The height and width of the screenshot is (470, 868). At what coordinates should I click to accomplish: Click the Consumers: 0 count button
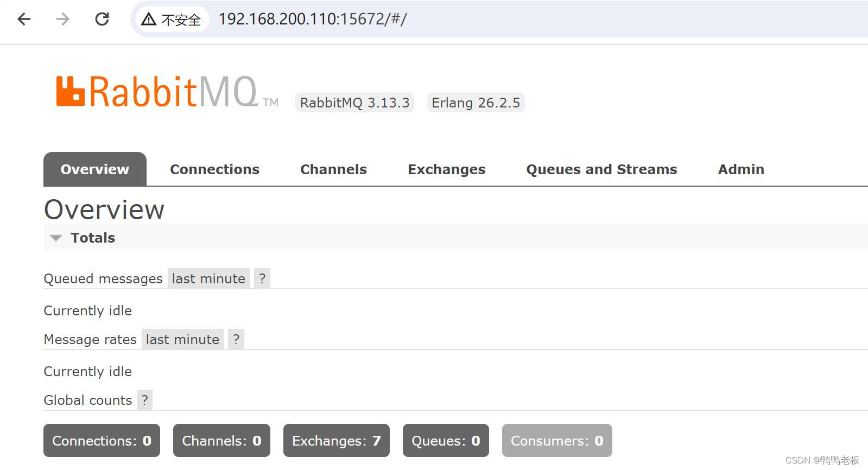click(x=557, y=441)
